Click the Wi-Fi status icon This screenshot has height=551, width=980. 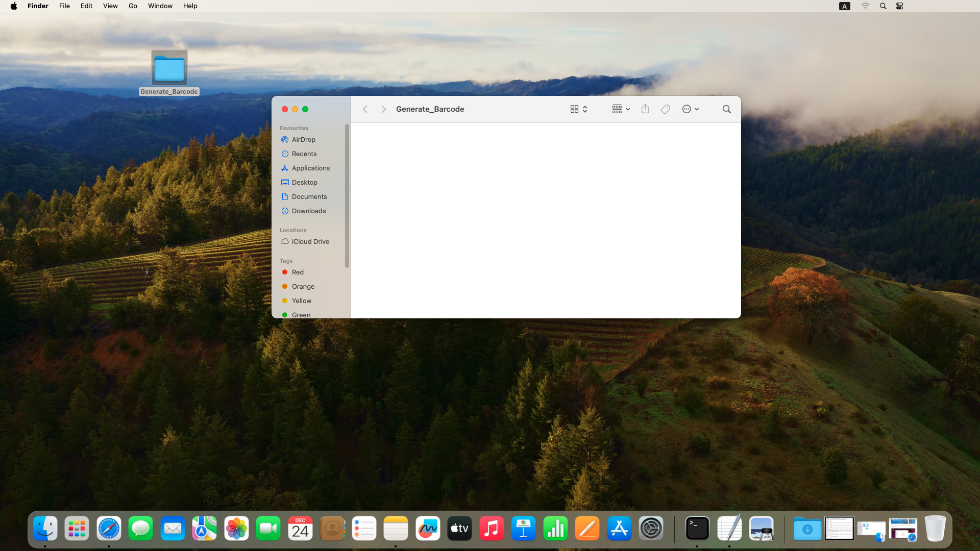pyautogui.click(x=865, y=6)
